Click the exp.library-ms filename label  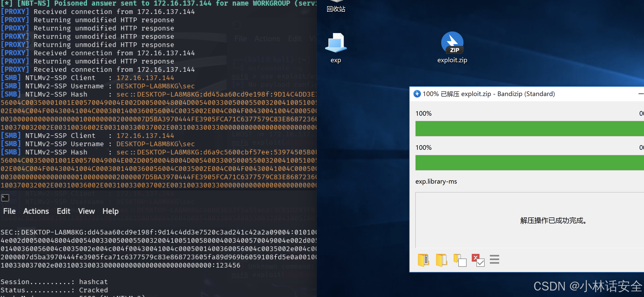click(x=436, y=182)
